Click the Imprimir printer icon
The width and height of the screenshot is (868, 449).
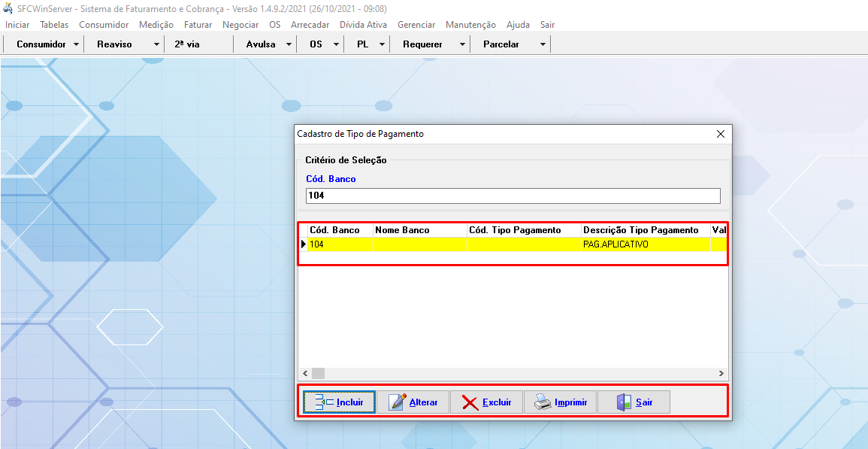[x=543, y=402]
